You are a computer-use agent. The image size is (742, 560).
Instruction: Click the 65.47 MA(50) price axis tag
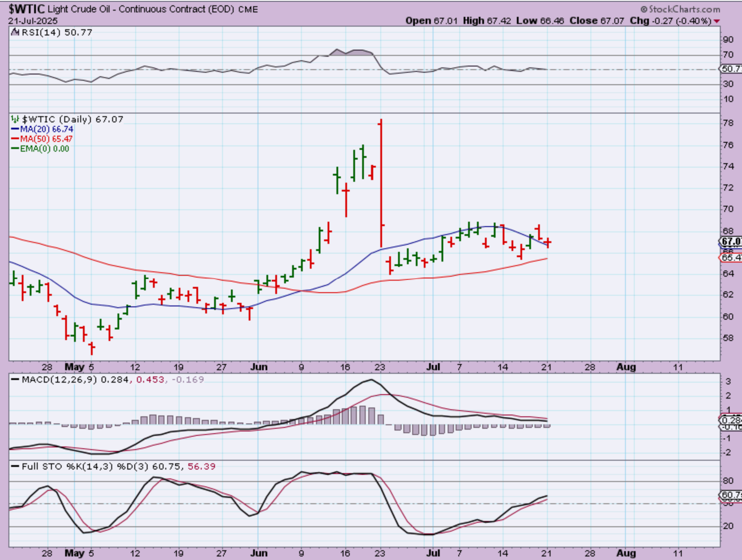(730, 257)
